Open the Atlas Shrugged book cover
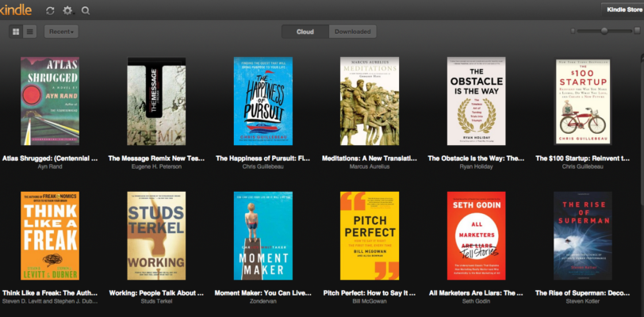This screenshot has width=644, height=317. click(50, 101)
